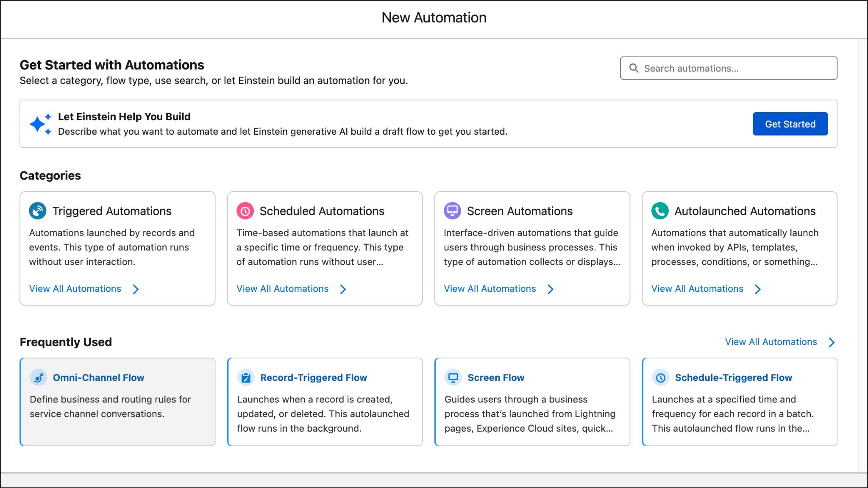Click the Omni-Channel Flow icon

38,377
